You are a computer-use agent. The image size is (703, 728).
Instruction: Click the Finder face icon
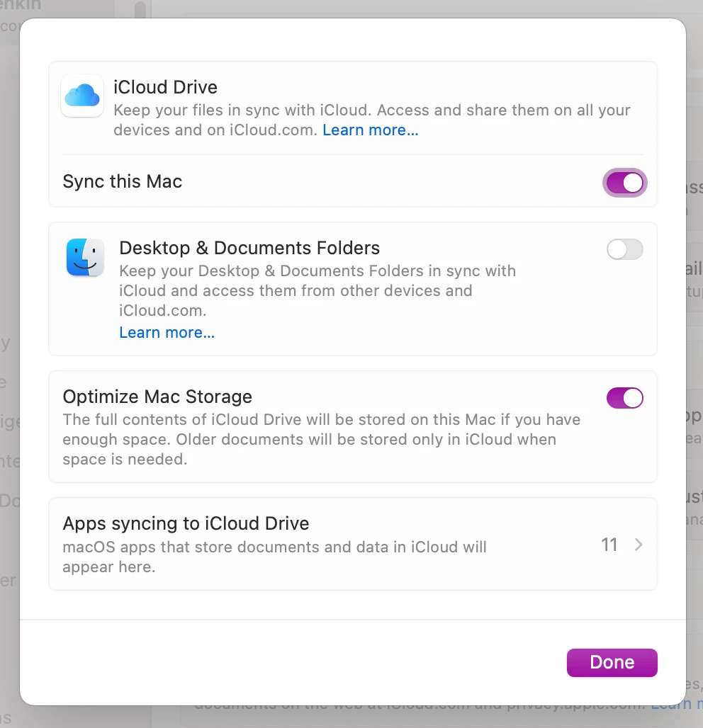(85, 257)
